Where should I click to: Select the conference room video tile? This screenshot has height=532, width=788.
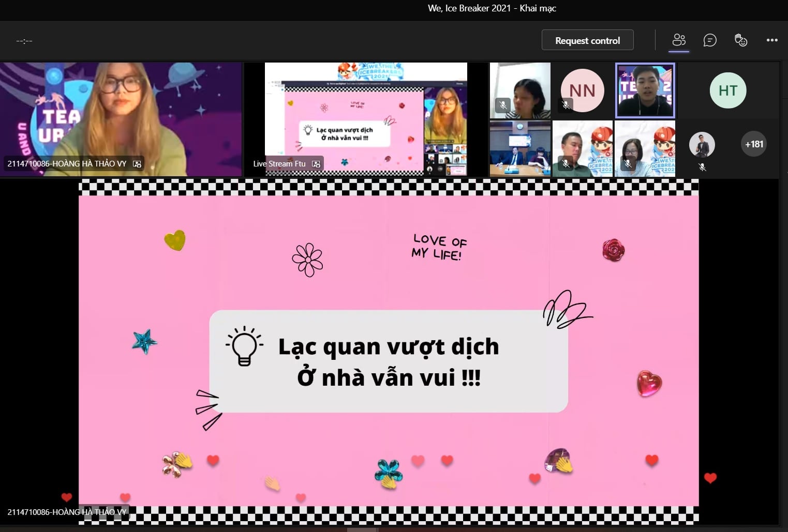[520, 149]
